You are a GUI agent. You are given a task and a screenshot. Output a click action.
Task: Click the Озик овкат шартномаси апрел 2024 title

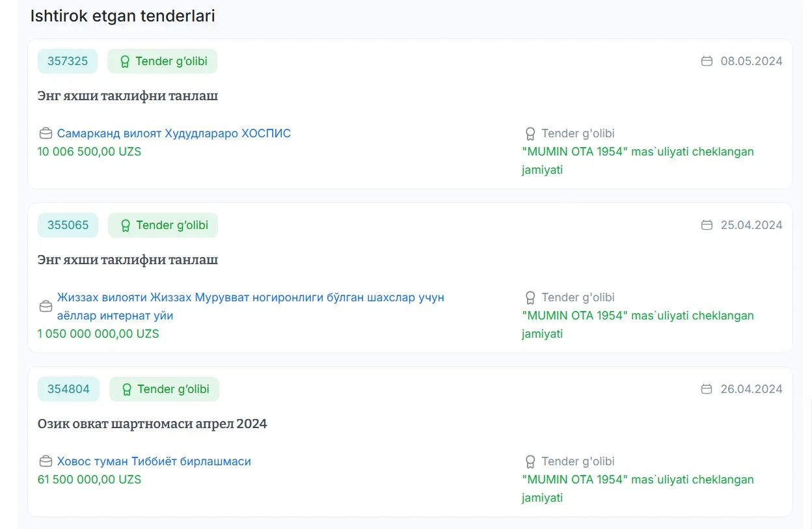pyautogui.click(x=152, y=424)
